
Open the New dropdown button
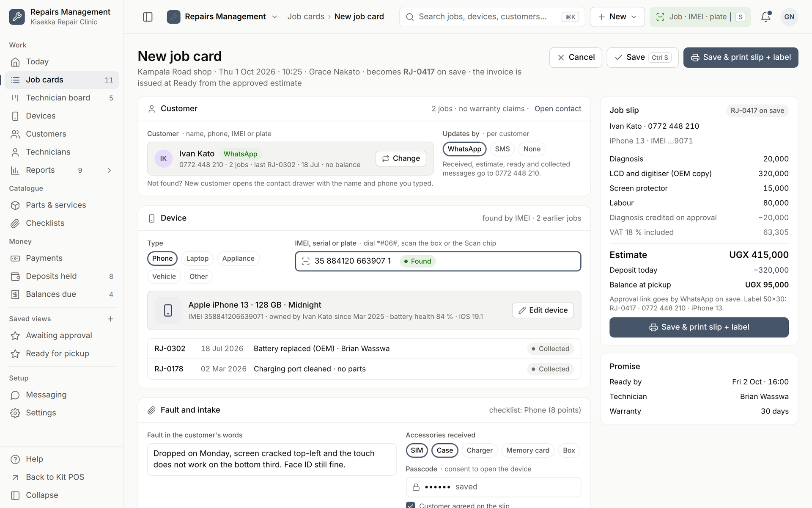click(617, 17)
